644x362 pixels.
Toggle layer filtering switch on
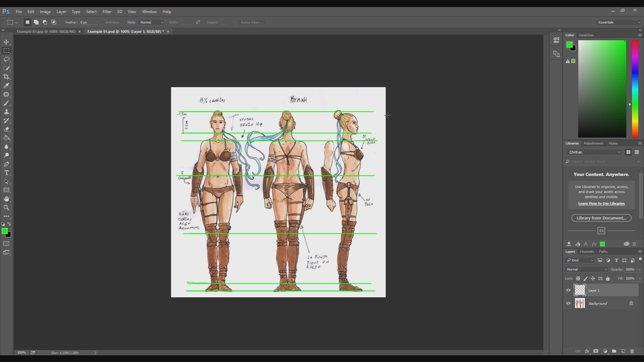pos(640,260)
